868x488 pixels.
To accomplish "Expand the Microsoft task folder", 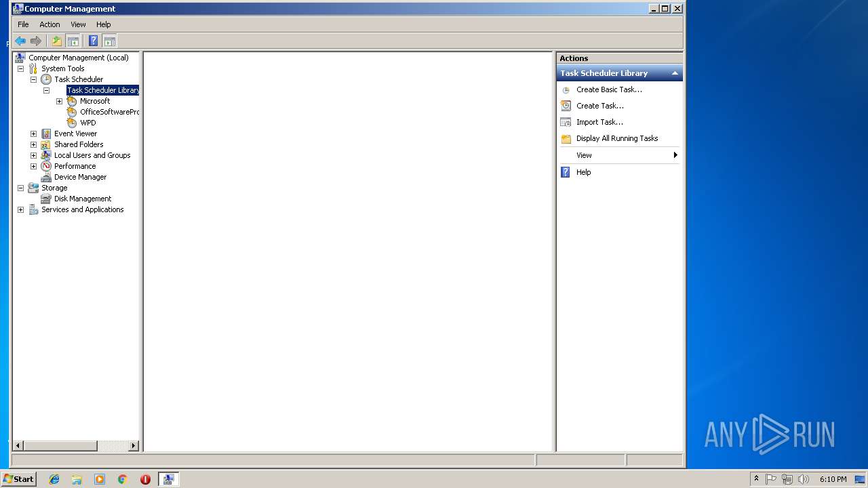I will coord(59,101).
